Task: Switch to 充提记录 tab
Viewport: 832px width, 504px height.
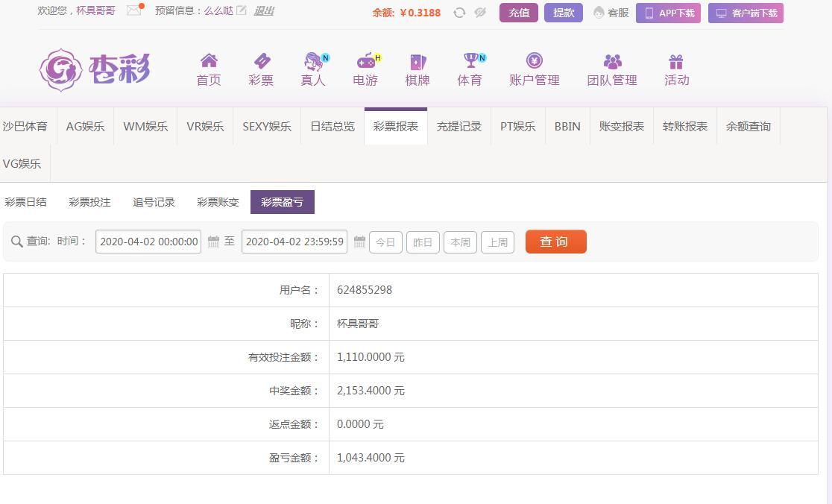Action: click(x=459, y=126)
